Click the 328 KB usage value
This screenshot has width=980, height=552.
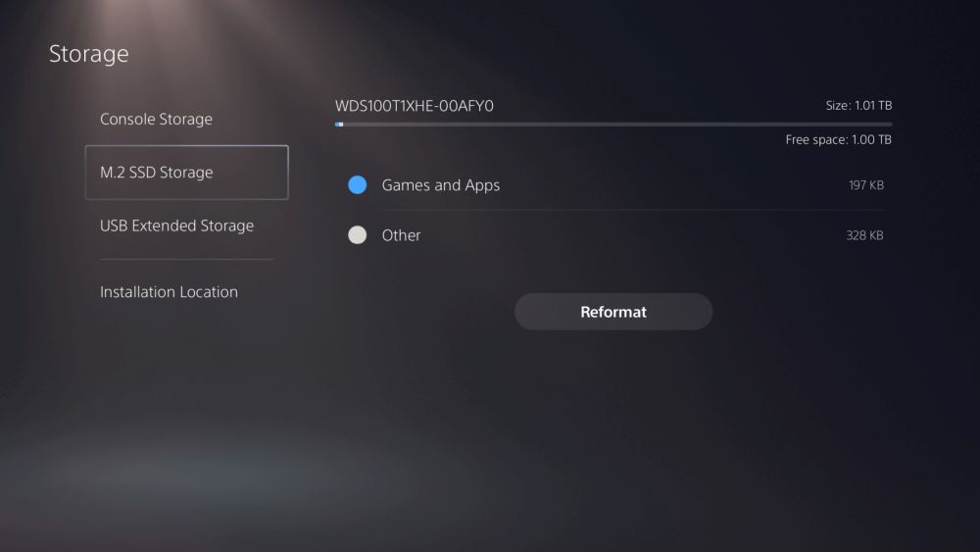pyautogui.click(x=865, y=235)
